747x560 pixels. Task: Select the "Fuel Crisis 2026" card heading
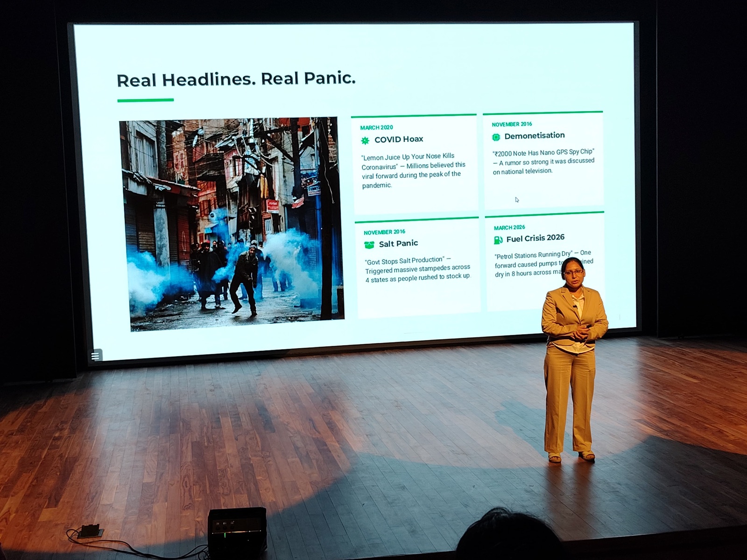pos(536,238)
